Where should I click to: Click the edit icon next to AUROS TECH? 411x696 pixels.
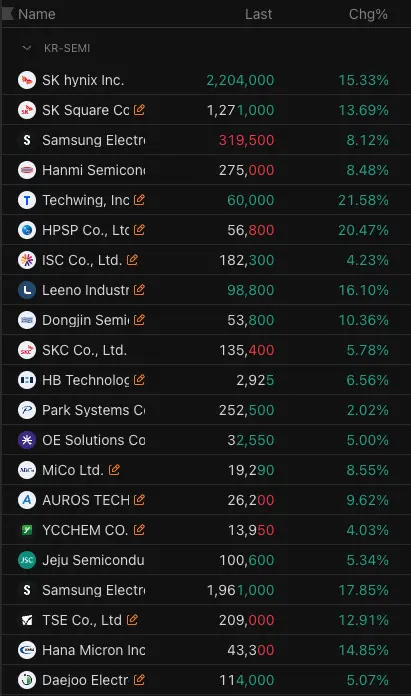139,499
